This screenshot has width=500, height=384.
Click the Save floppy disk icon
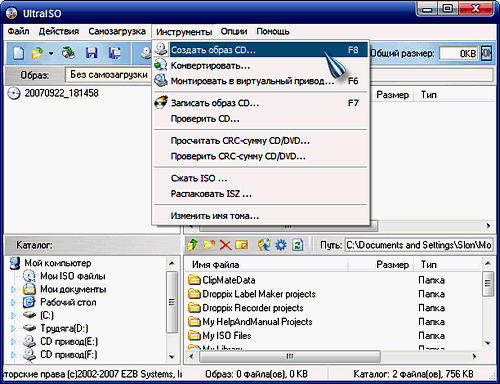pos(91,53)
